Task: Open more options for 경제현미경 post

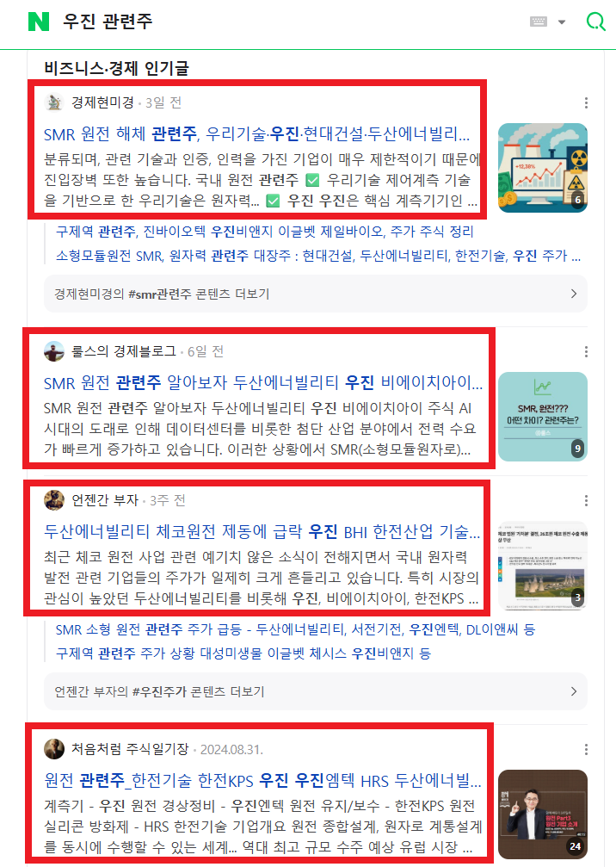Action: coord(586,102)
